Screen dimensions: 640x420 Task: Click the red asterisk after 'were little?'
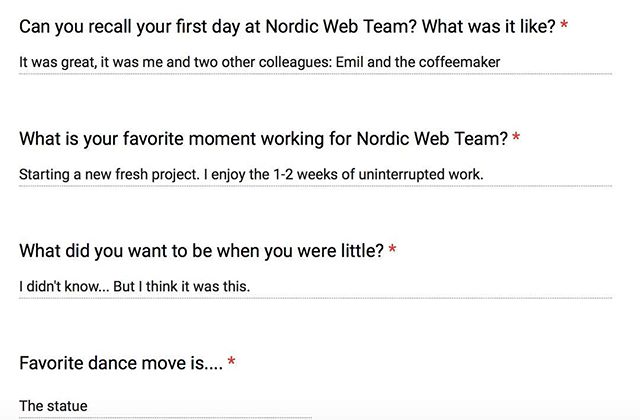(392, 249)
